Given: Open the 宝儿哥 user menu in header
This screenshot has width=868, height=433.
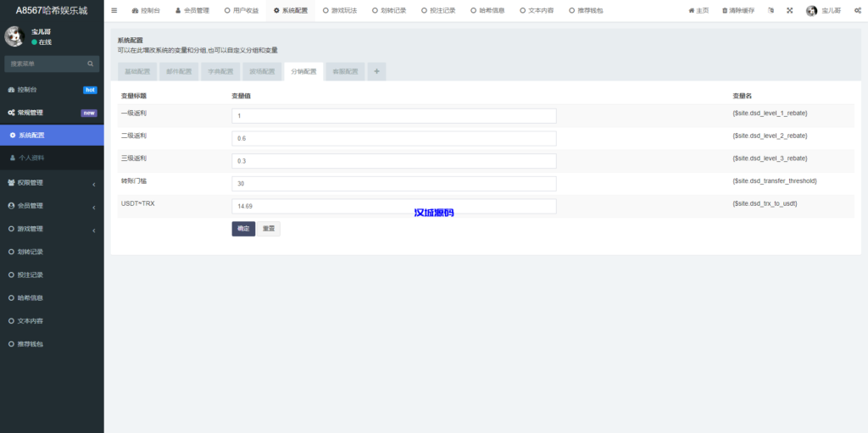Looking at the screenshot, I should 823,10.
